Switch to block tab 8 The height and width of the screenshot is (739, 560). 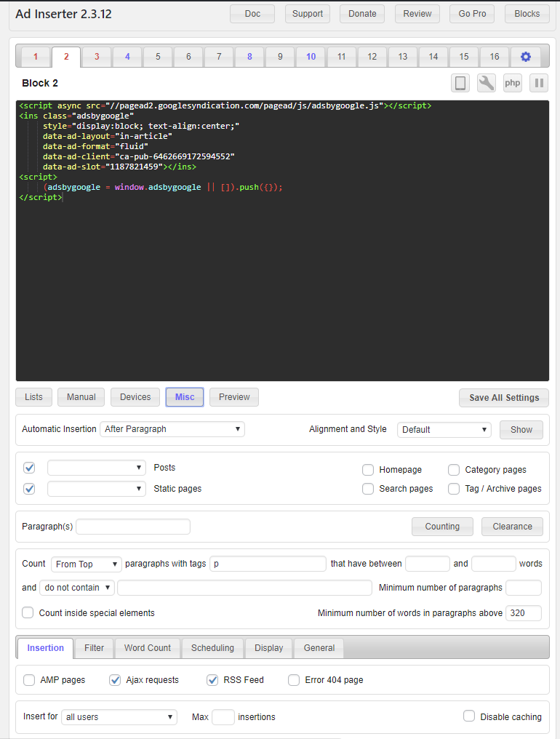point(249,57)
